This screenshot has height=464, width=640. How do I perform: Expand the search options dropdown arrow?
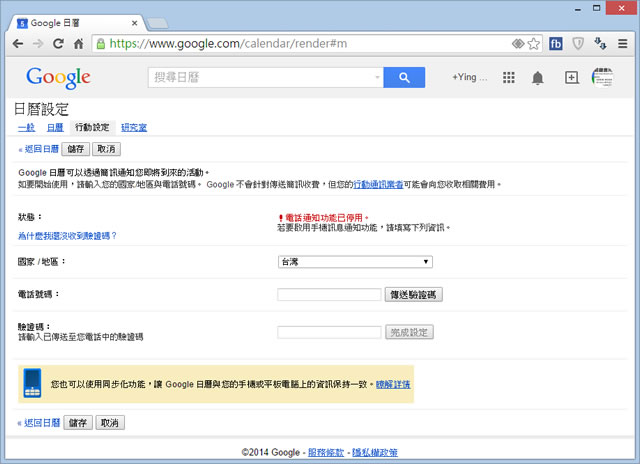point(378,77)
